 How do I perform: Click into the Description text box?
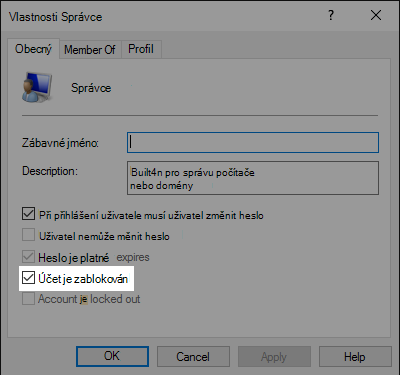point(253,178)
